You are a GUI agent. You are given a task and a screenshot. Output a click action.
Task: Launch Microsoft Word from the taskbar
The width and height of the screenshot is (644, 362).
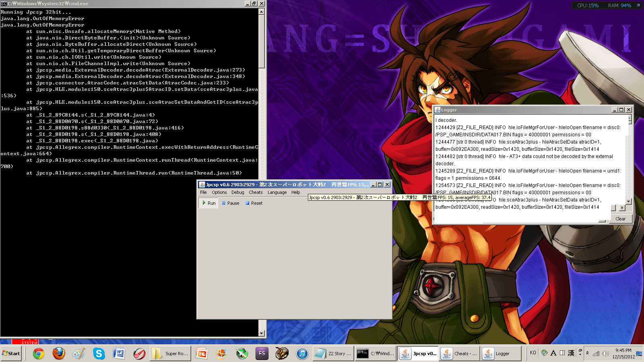[119, 354]
